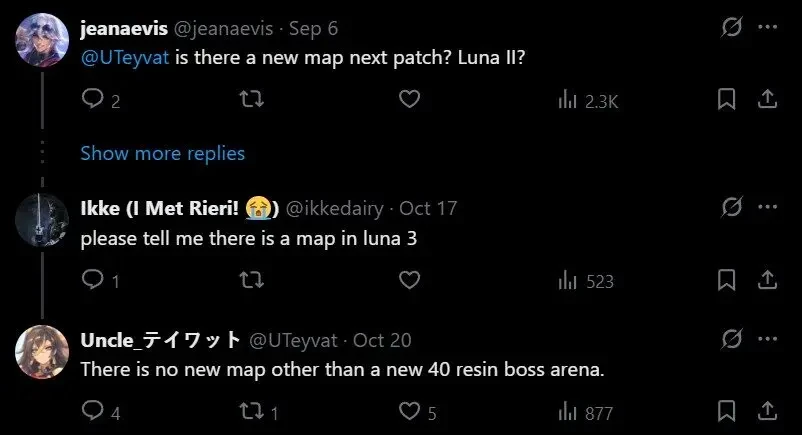Viewport: 802px width, 435px height.
Task: Bookmark jeanaevis's tweet
Action: coord(727,99)
